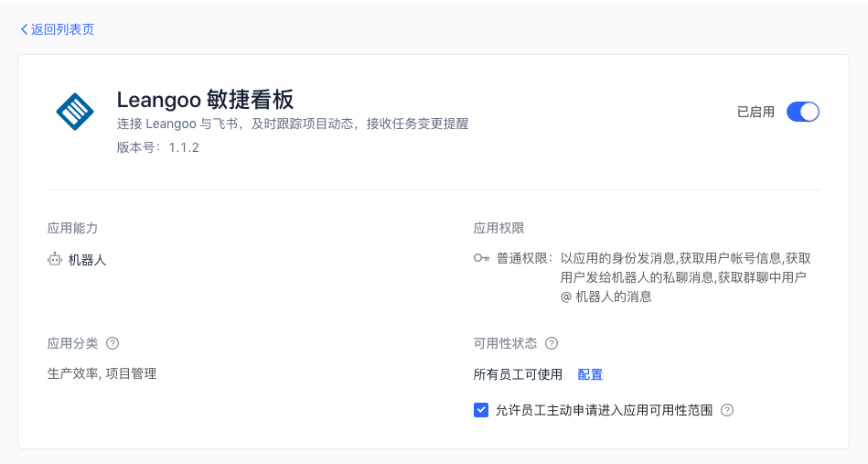Open help tooltip icon next to 应用分类
This screenshot has width=868, height=464.
pyautogui.click(x=113, y=344)
